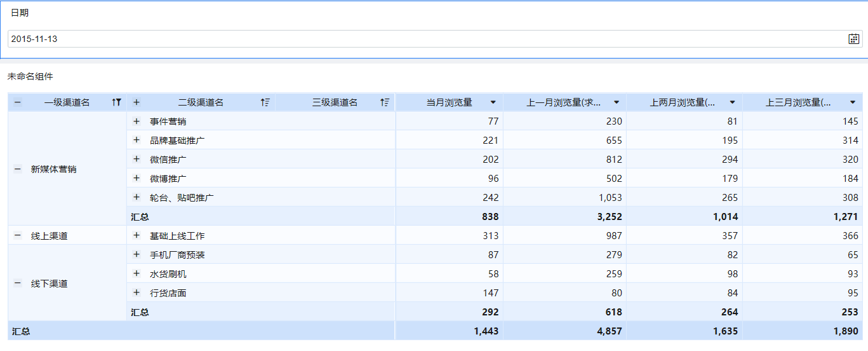Click sort filter icon on 一级渠道名 header
This screenshot has height=351, width=868.
click(x=116, y=102)
